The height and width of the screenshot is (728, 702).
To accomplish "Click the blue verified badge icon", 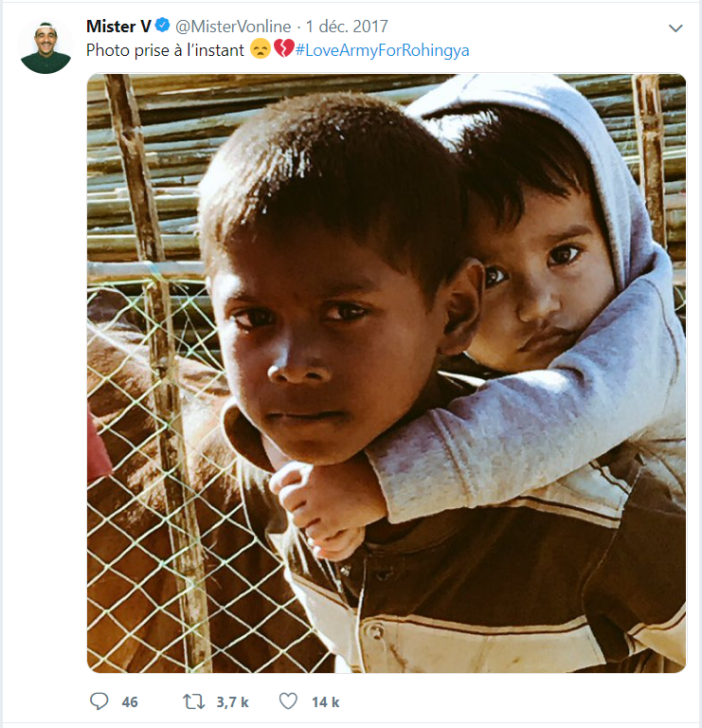I will click(162, 26).
